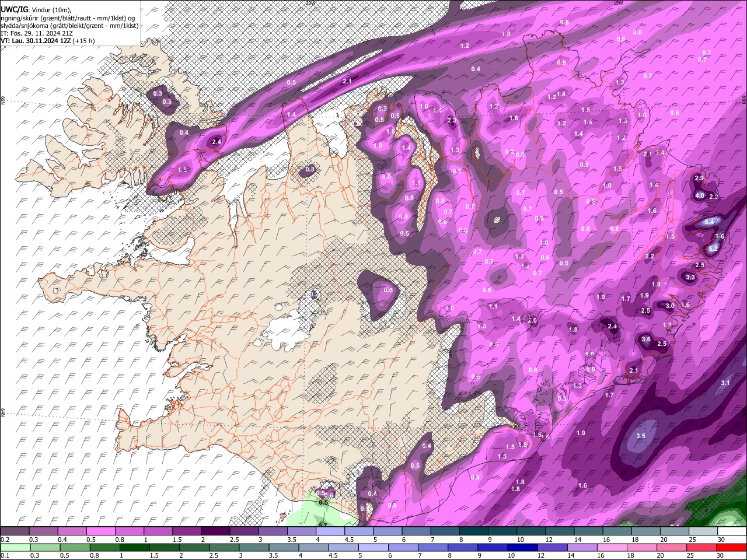Click the 2.2 precipitation value on the map
The image size is (747, 560).
tap(649, 256)
